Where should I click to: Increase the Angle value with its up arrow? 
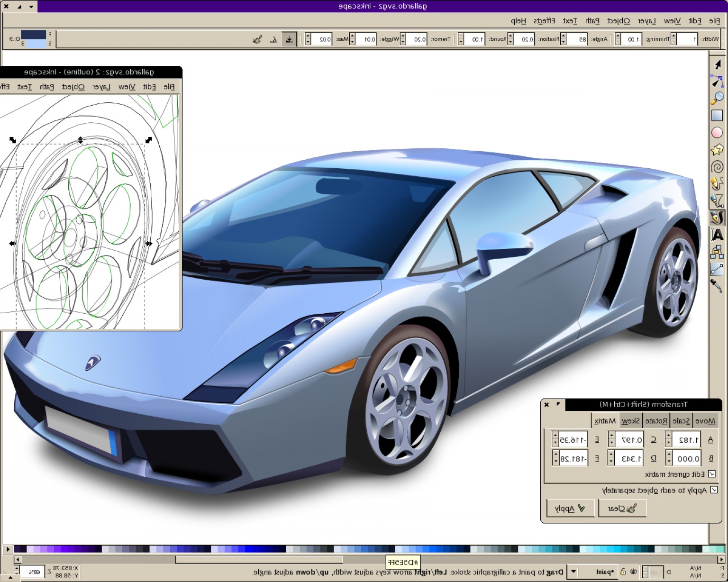[563, 36]
